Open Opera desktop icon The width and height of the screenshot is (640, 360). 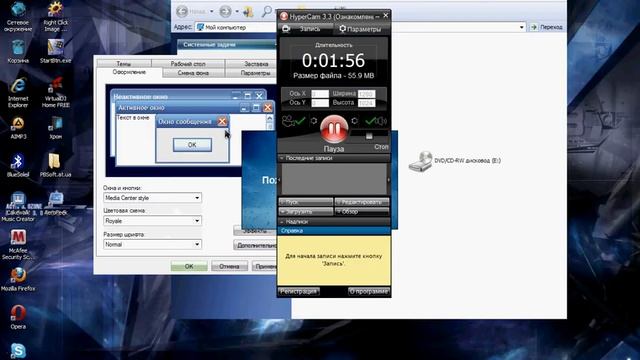[x=18, y=317]
